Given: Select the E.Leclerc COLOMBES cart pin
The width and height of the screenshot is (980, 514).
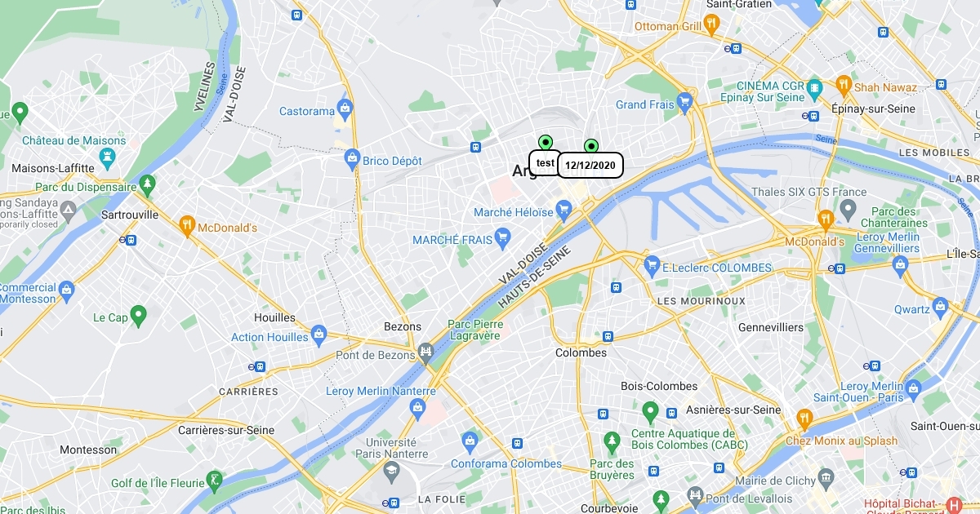Looking at the screenshot, I should [x=652, y=264].
